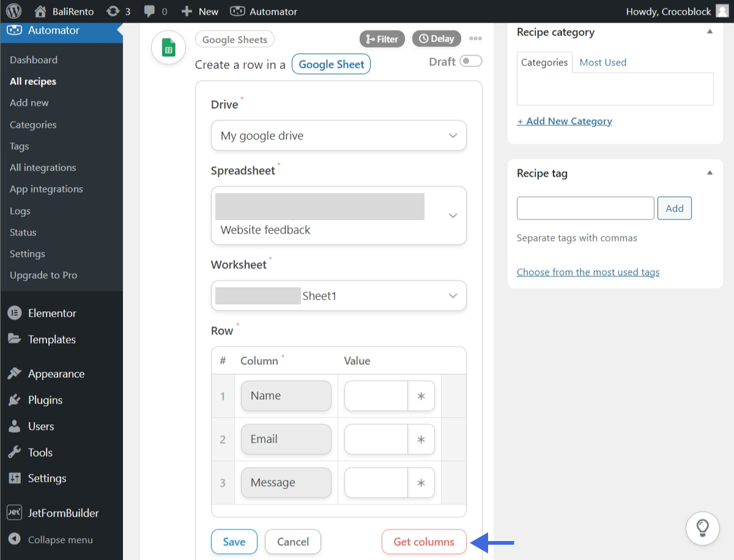The width and height of the screenshot is (734, 560).
Task: Switch to the Most Used tab
Action: 602,62
